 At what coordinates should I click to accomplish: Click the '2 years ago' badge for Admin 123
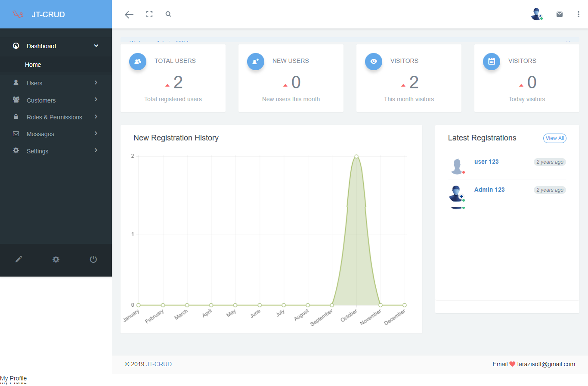pyautogui.click(x=550, y=190)
